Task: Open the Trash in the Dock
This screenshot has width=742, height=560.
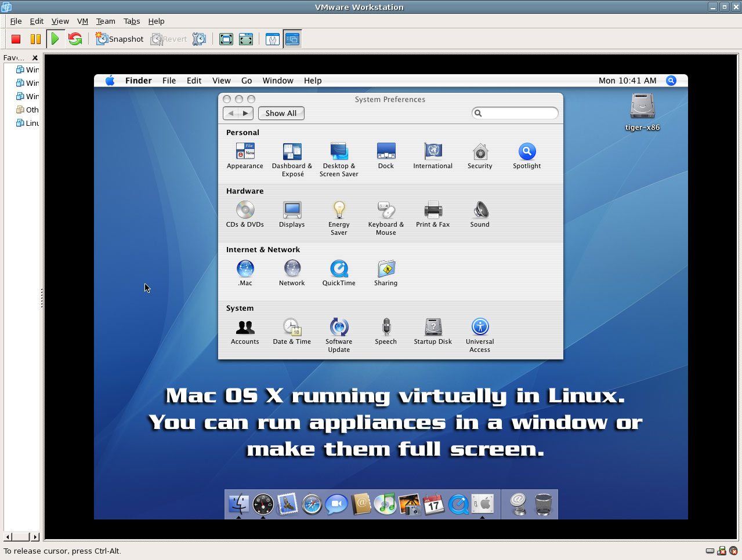Action: (x=544, y=504)
